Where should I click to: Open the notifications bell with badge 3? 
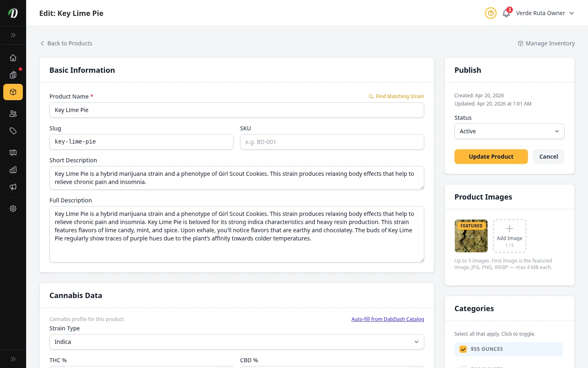point(506,13)
